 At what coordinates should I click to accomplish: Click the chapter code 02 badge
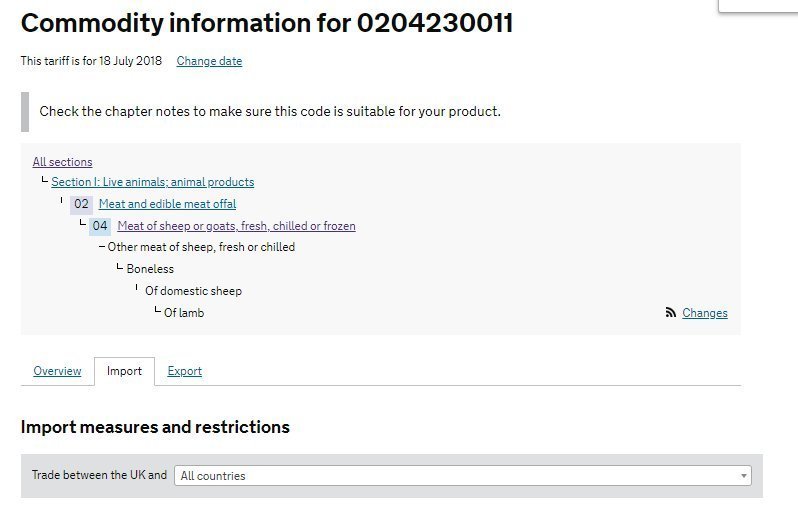pyautogui.click(x=81, y=204)
